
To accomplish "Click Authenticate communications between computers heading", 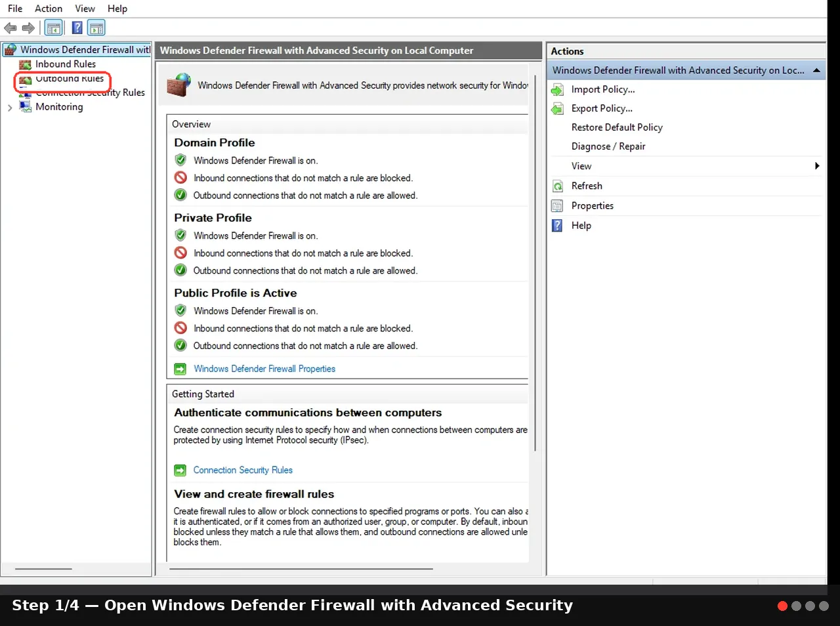I will (308, 413).
